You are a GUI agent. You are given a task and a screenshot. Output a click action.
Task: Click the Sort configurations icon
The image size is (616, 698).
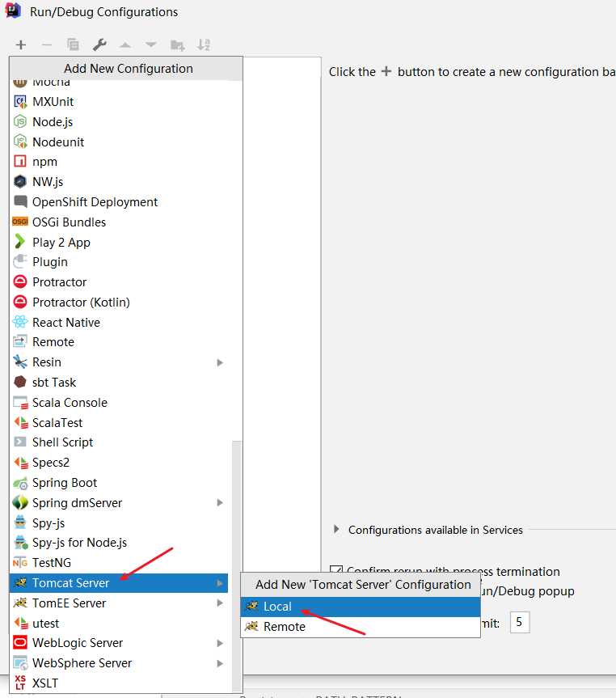pos(204,44)
